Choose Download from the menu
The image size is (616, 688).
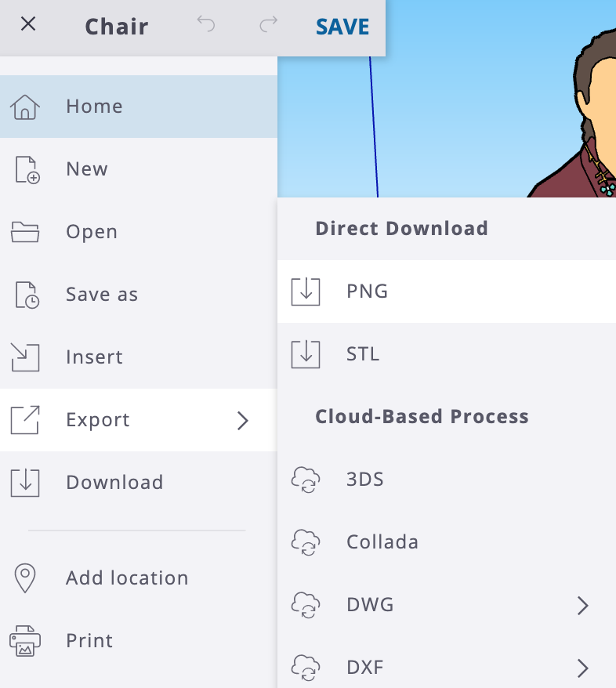point(139,483)
